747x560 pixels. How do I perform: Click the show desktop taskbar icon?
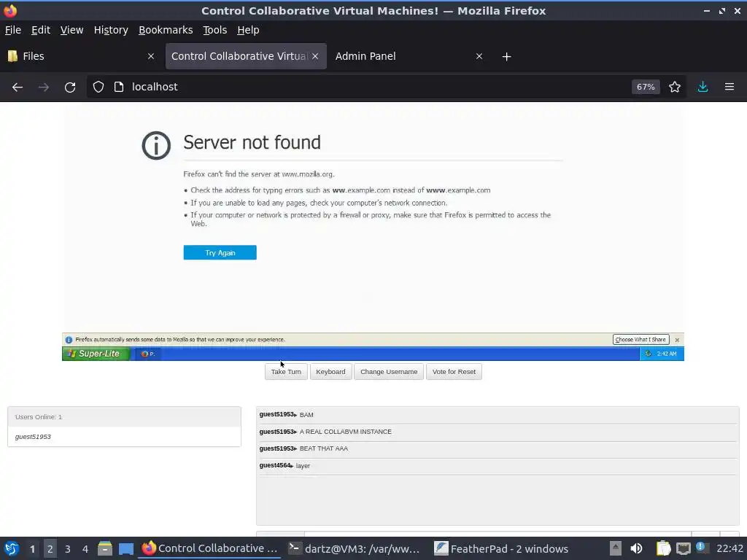point(126,548)
